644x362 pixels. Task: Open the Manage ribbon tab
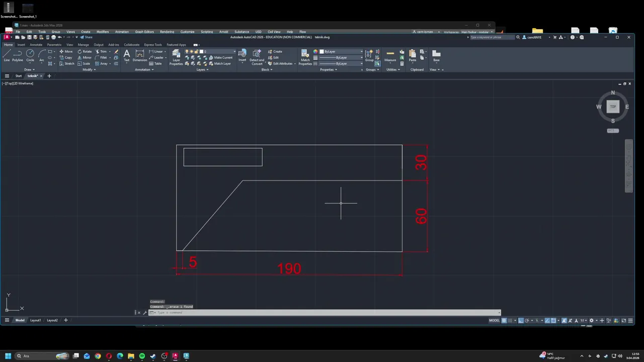click(84, 45)
